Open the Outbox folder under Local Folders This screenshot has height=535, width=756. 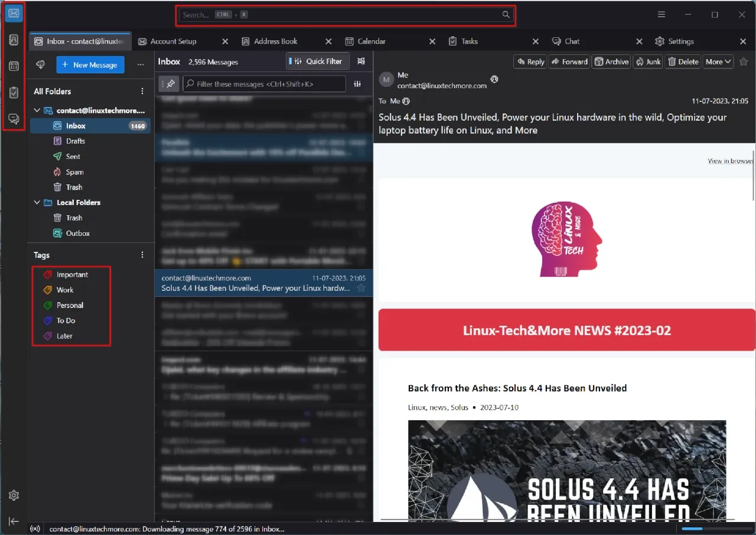[90, 234]
